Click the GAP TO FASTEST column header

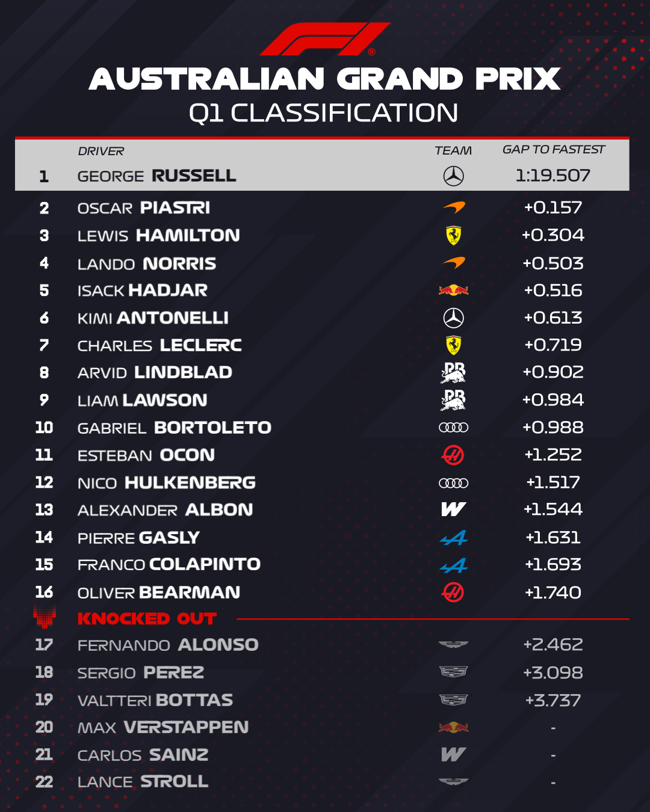pyautogui.click(x=554, y=149)
